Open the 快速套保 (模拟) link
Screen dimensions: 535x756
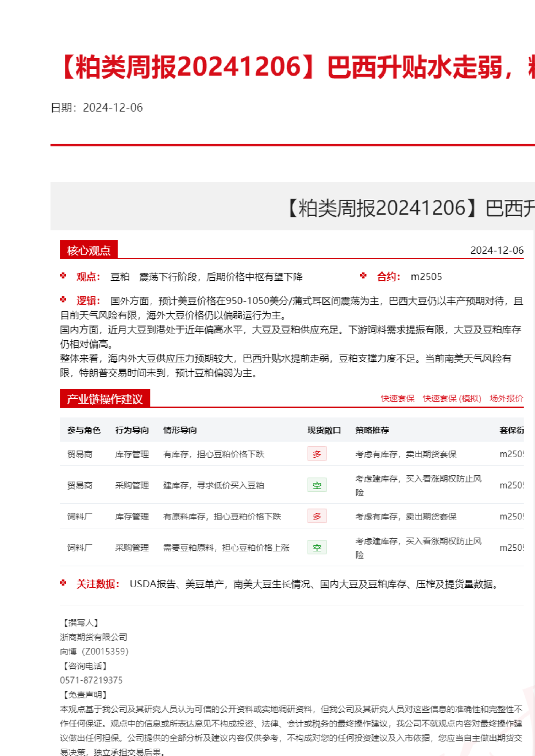(x=452, y=399)
